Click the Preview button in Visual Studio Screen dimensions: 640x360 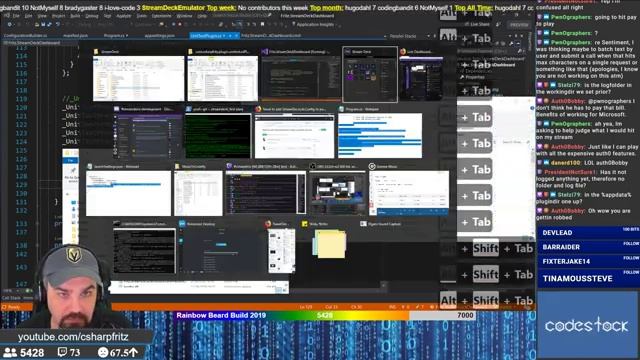tap(519, 25)
